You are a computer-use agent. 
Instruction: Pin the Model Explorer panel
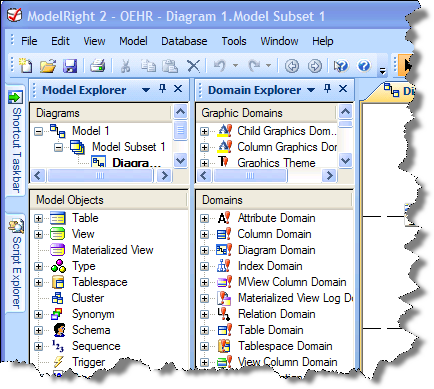click(x=163, y=89)
